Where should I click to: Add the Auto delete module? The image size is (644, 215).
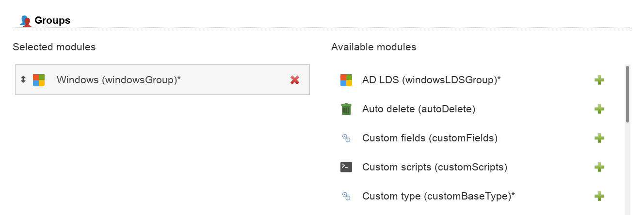point(599,109)
